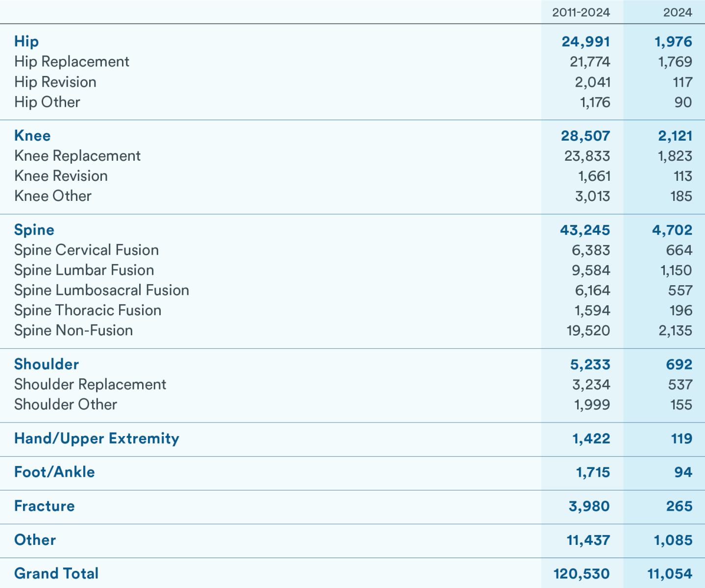Viewport: 705px width, 588px height.
Task: Select the Hand/Upper Extremity row
Action: (97, 439)
